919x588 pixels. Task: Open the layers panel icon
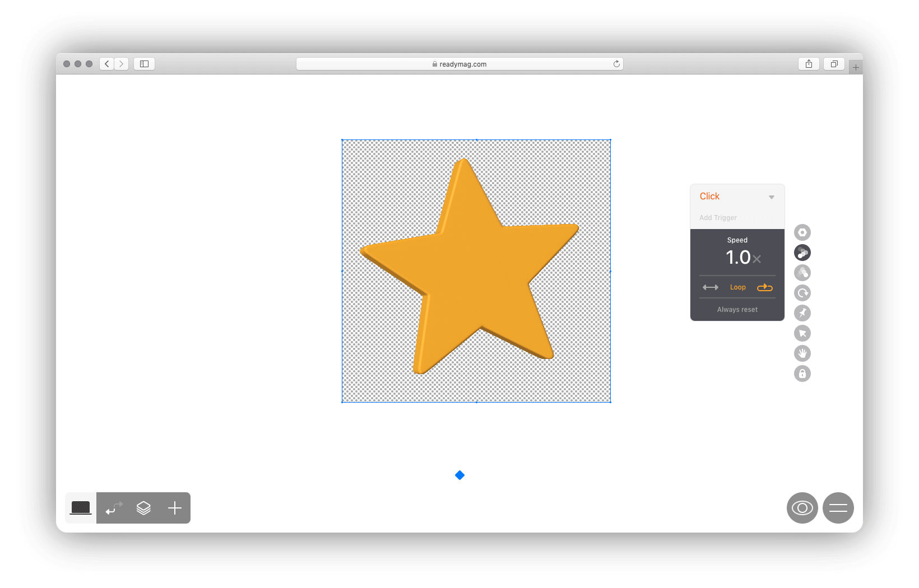(x=143, y=508)
